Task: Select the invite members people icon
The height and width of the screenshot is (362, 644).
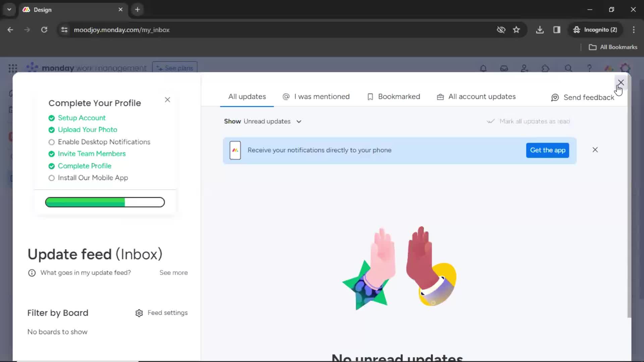Action: (524, 68)
